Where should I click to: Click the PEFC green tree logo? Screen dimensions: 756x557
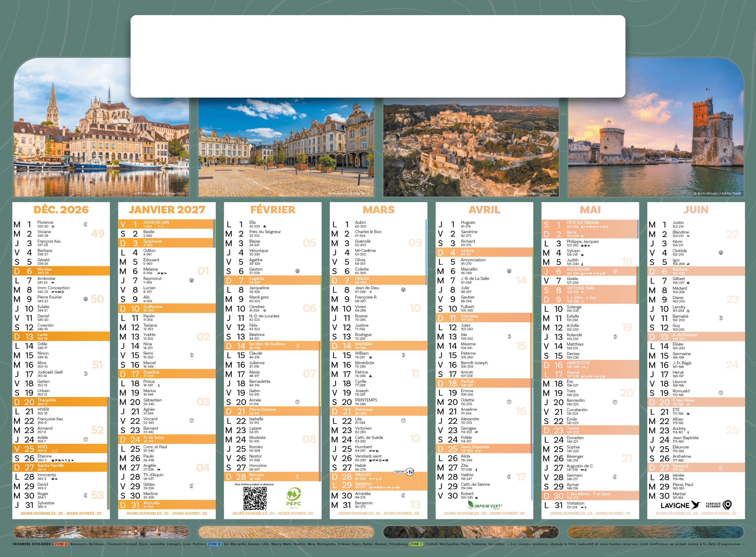(294, 494)
